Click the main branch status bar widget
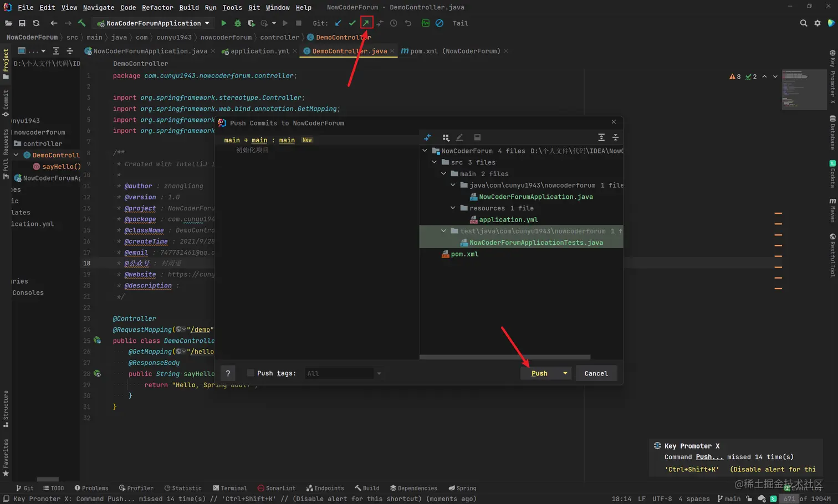Screen dimensions: 838x504 (x=729, y=498)
